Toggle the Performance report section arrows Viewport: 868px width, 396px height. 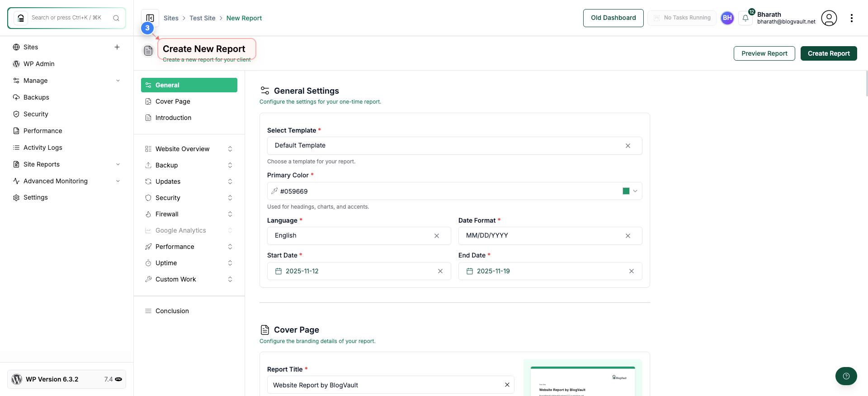click(230, 247)
